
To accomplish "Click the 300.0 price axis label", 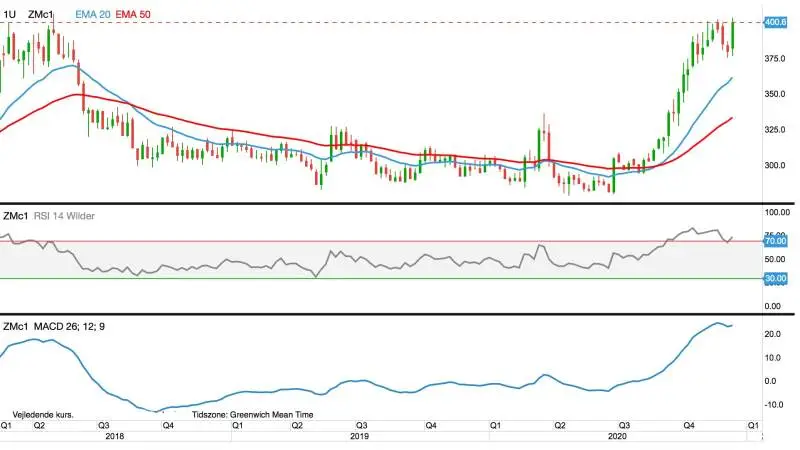I will (774, 165).
